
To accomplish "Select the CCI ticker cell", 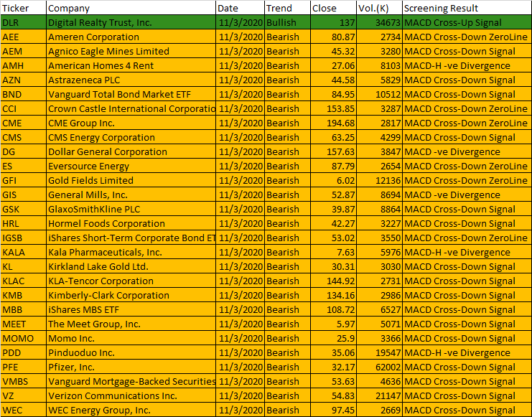I will [23, 108].
